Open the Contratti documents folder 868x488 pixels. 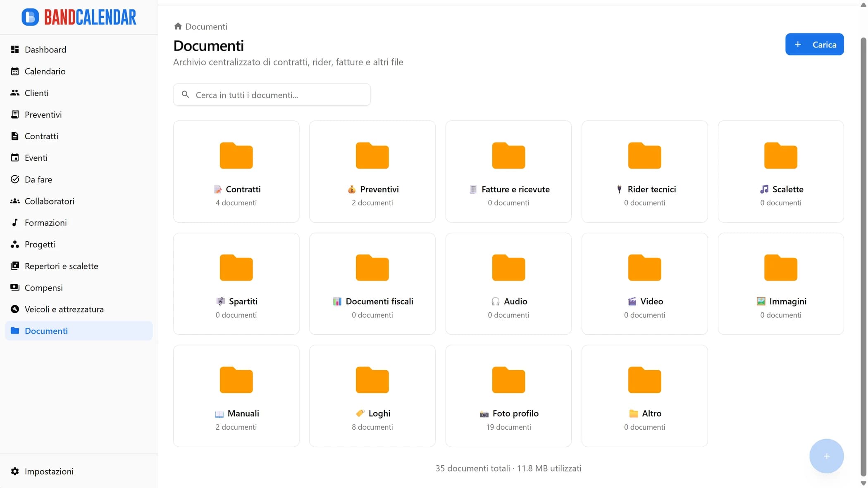point(236,171)
